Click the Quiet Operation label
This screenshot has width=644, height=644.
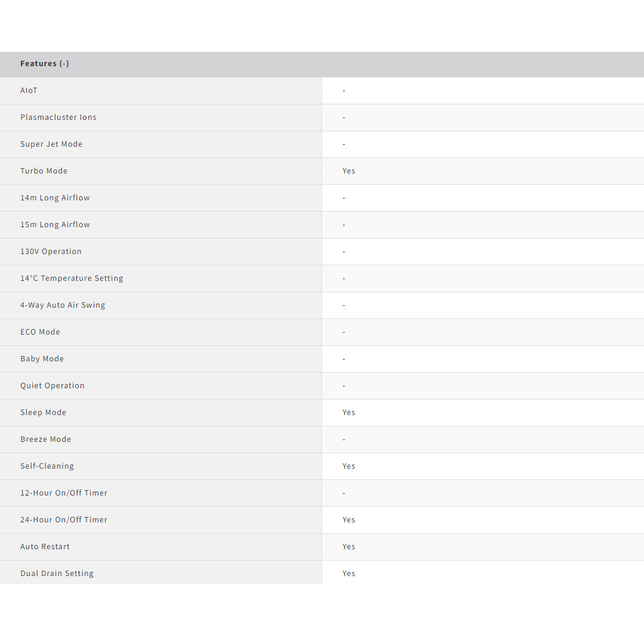point(52,386)
